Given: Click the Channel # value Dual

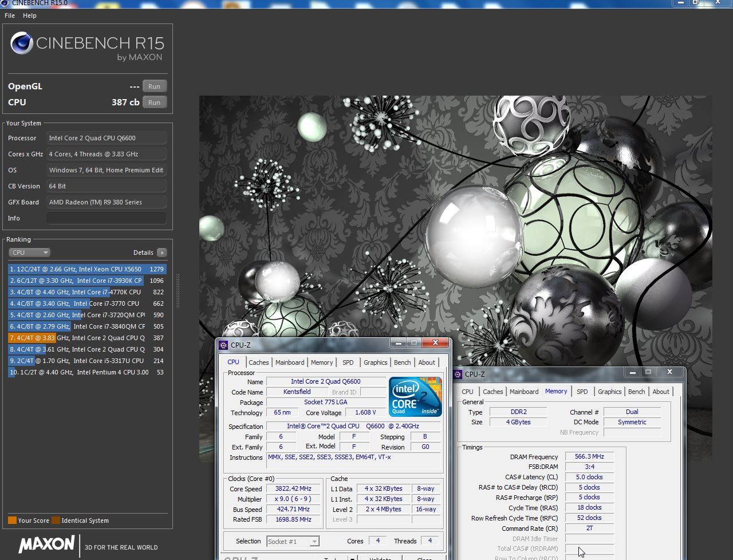Looking at the screenshot, I should 632,412.
